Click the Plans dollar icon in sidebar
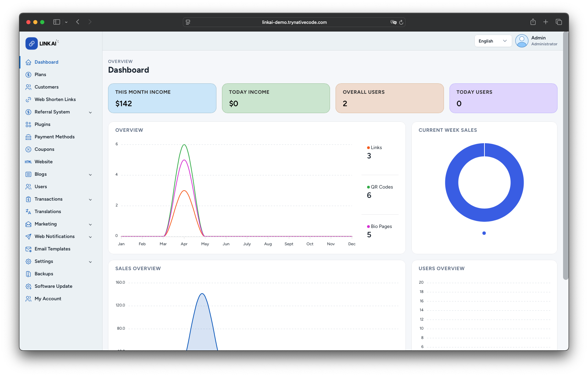 coord(28,75)
